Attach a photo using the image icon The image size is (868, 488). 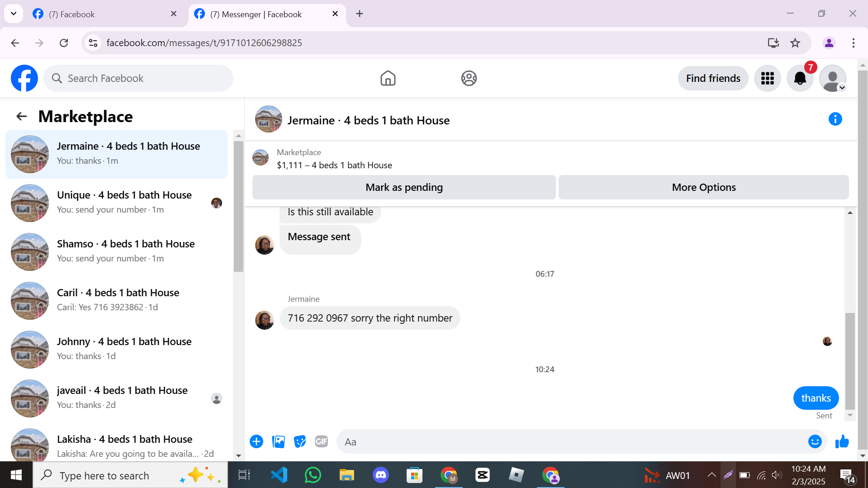point(278,441)
